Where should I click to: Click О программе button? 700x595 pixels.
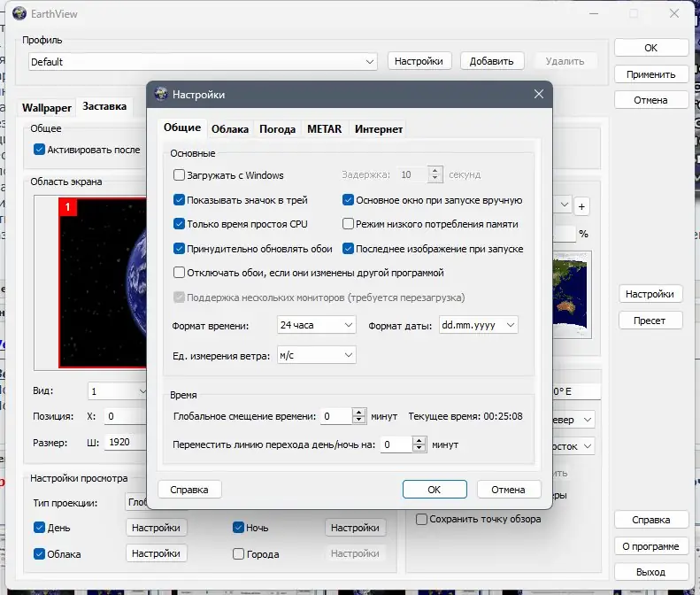[x=651, y=546]
